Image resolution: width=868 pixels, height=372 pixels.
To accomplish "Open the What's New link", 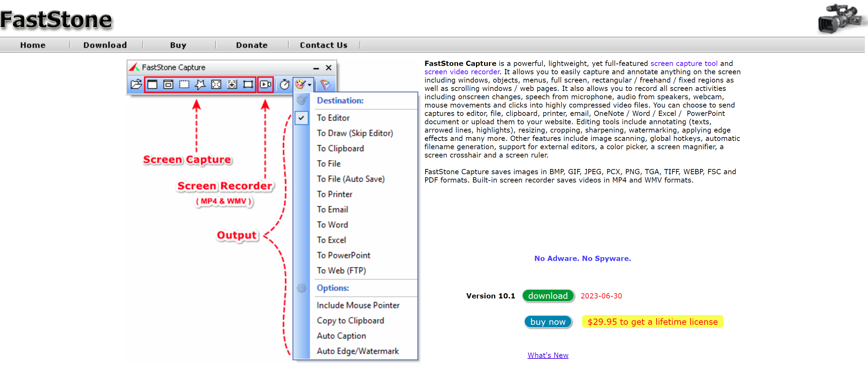I will 548,355.
